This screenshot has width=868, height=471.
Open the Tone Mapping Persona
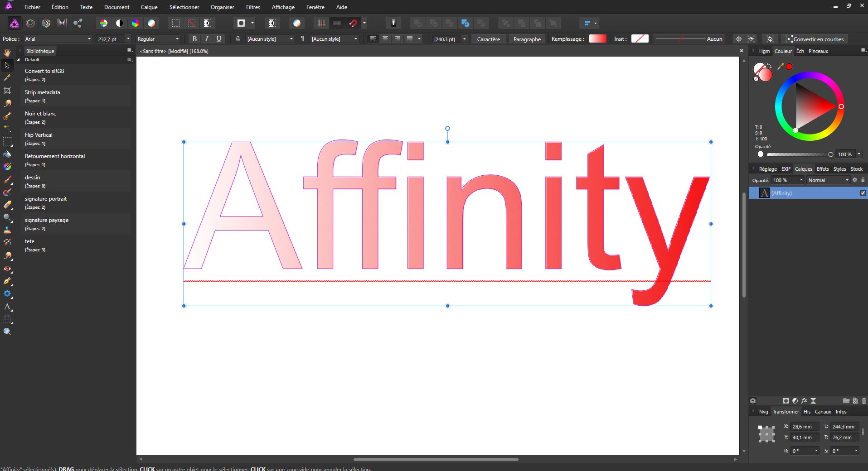pos(62,23)
